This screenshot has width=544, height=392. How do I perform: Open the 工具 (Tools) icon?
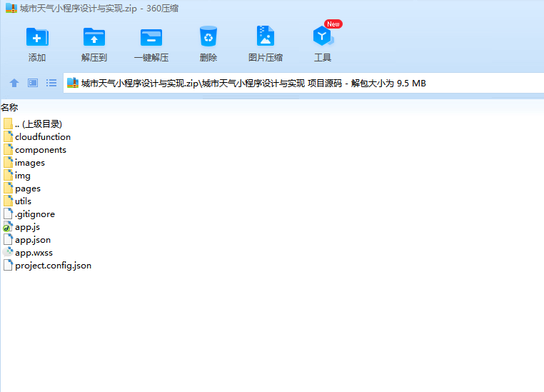click(323, 36)
